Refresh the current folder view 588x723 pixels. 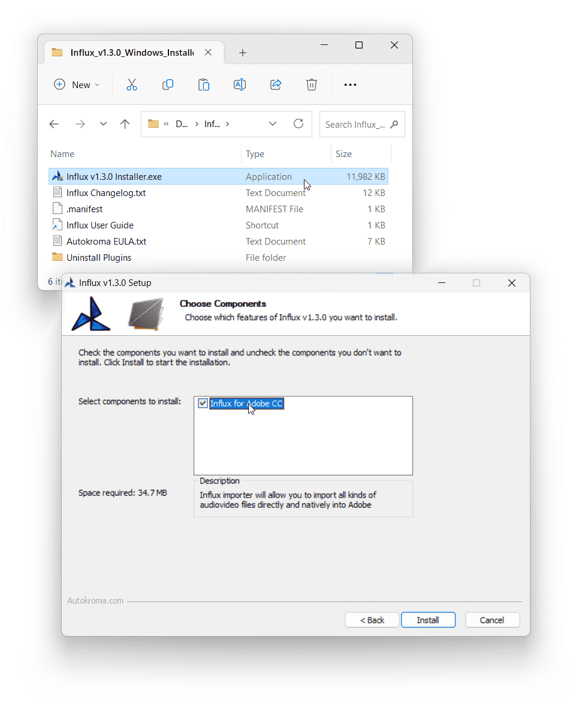[298, 124]
